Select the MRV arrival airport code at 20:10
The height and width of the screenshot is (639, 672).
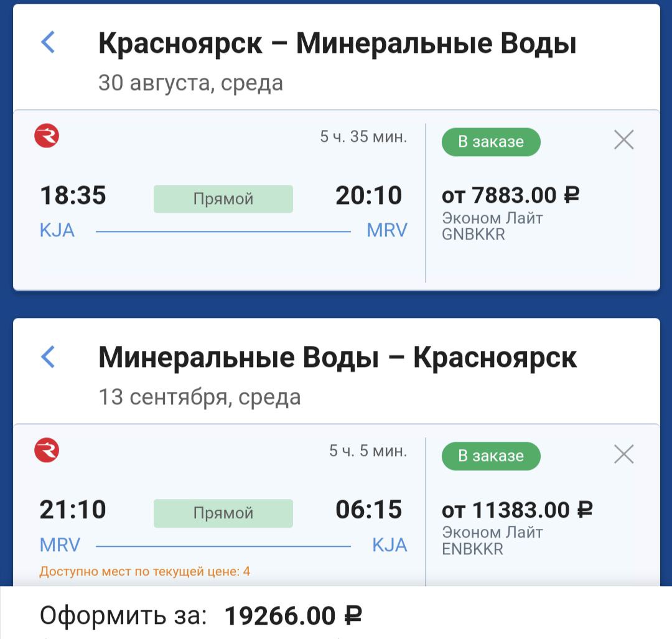(x=386, y=231)
